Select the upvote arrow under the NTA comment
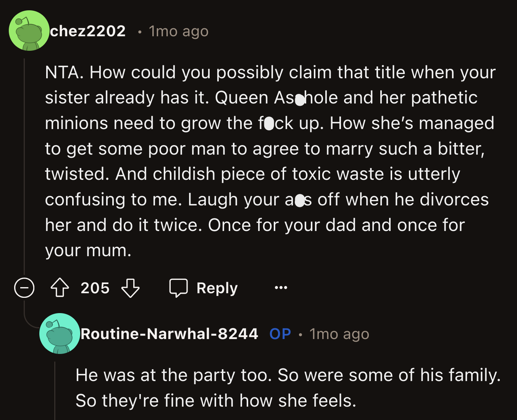The height and width of the screenshot is (420, 517). (x=59, y=288)
